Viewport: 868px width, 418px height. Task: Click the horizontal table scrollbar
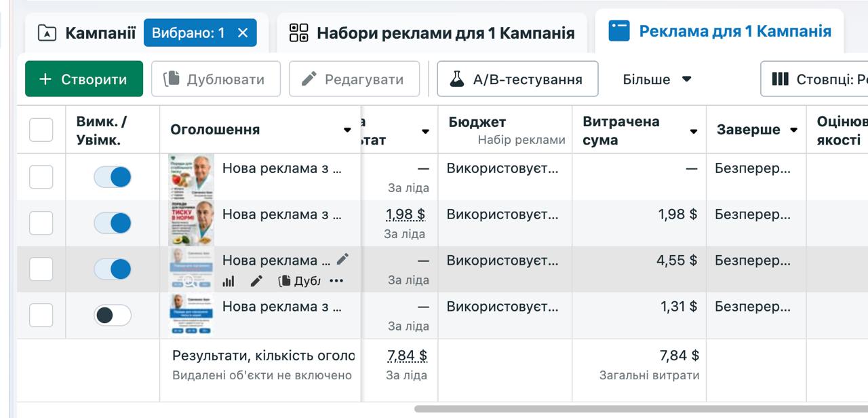(641, 409)
